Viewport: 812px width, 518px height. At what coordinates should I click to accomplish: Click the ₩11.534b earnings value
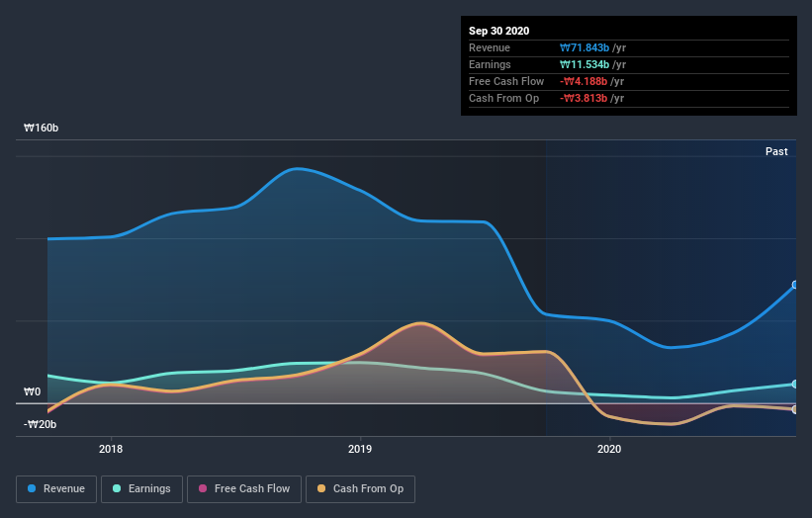tap(585, 64)
